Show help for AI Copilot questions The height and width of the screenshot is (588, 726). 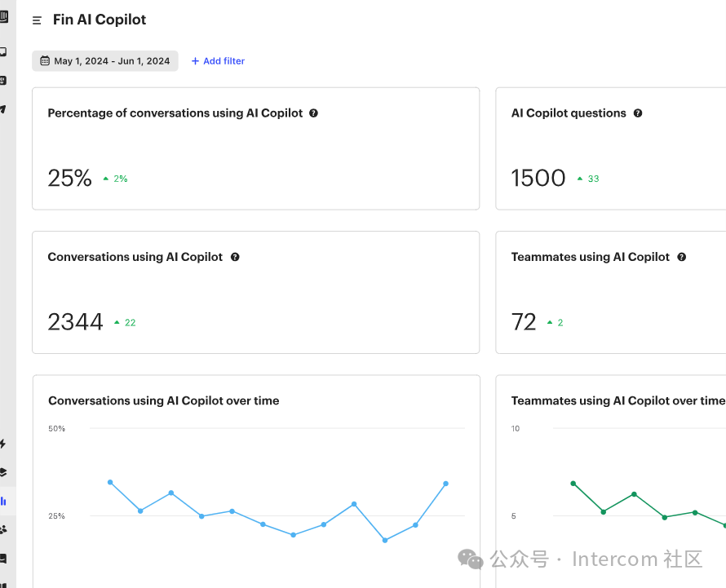[x=638, y=113]
